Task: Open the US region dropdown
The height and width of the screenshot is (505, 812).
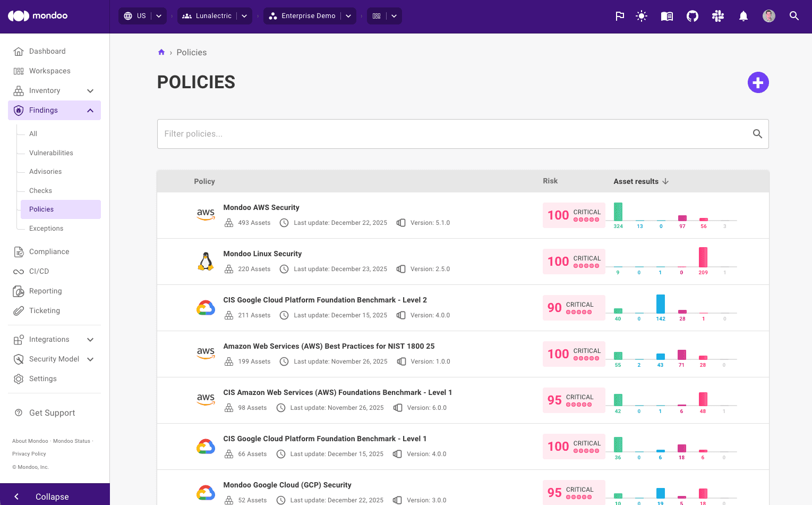Action: (x=158, y=16)
